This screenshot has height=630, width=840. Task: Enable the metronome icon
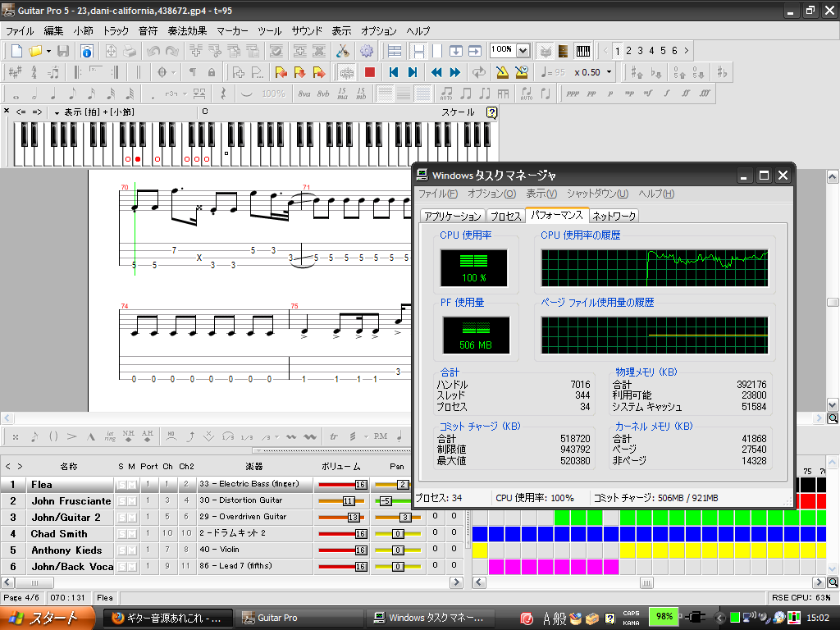pyautogui.click(x=502, y=72)
